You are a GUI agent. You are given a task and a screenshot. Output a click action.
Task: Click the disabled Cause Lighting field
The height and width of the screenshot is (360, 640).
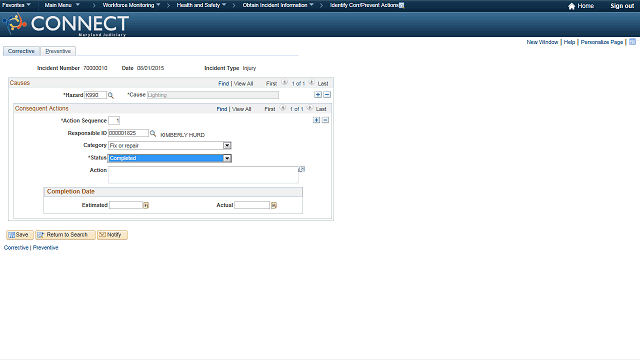213,95
